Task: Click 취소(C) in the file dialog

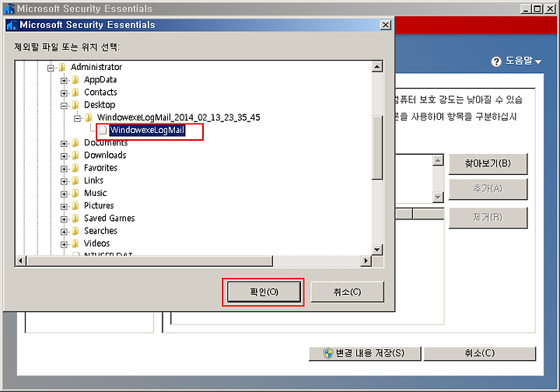Action: [x=347, y=292]
